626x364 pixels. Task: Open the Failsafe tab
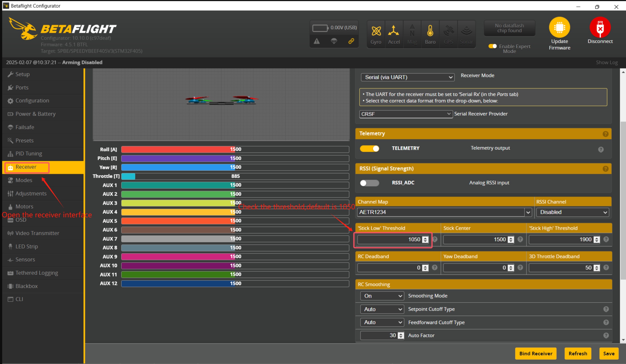point(43,127)
